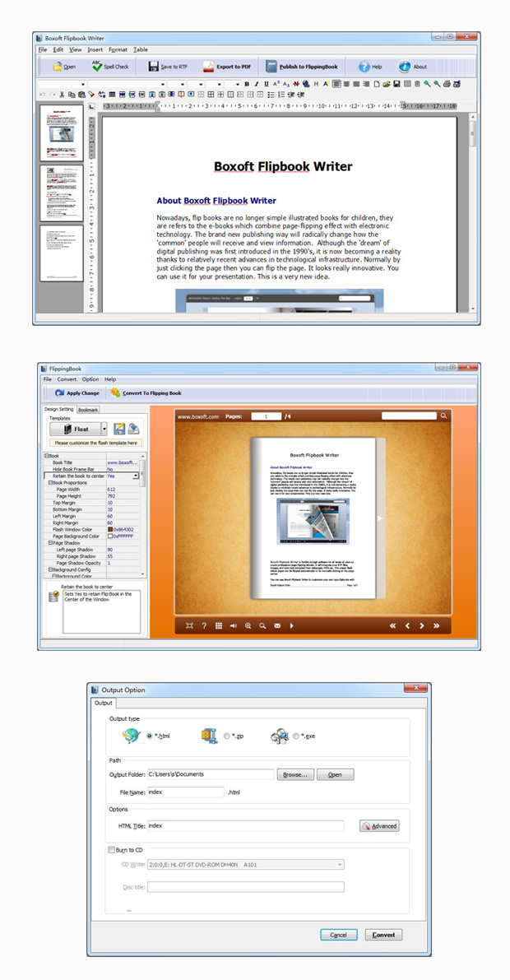Click the Browse... button
Screen dimensions: 510x980
tap(294, 775)
